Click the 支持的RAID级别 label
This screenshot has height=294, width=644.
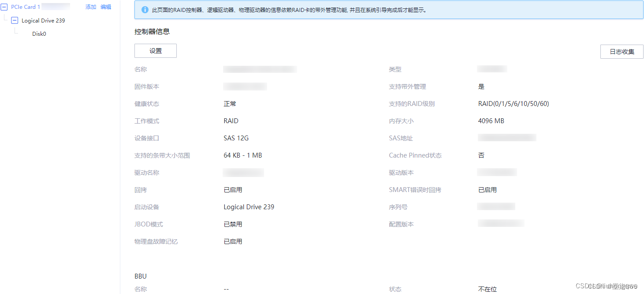click(412, 104)
